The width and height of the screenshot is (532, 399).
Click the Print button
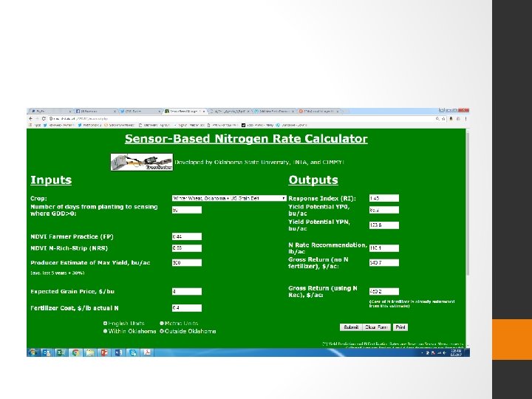[400, 327]
